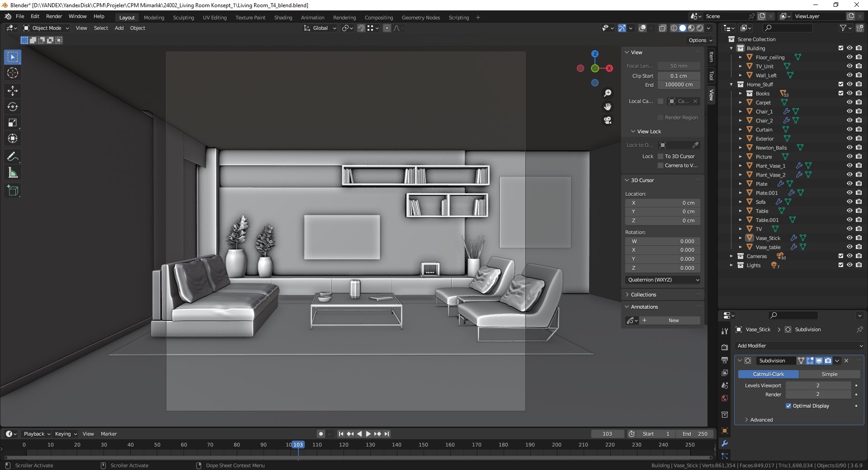Image resolution: width=868 pixels, height=470 pixels.
Task: Click the Clip Start value field
Action: [679, 76]
